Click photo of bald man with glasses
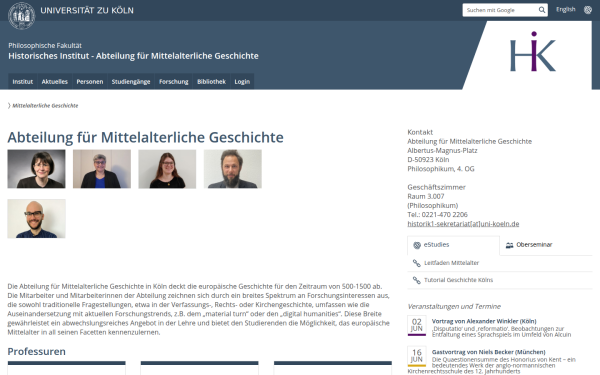Image resolution: width=600 pixels, height=375 pixels. 36,218
